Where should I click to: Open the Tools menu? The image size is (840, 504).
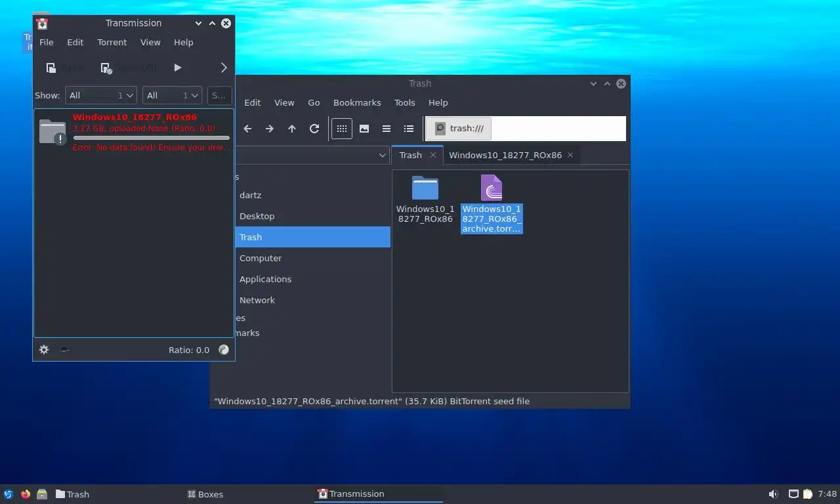tap(405, 102)
